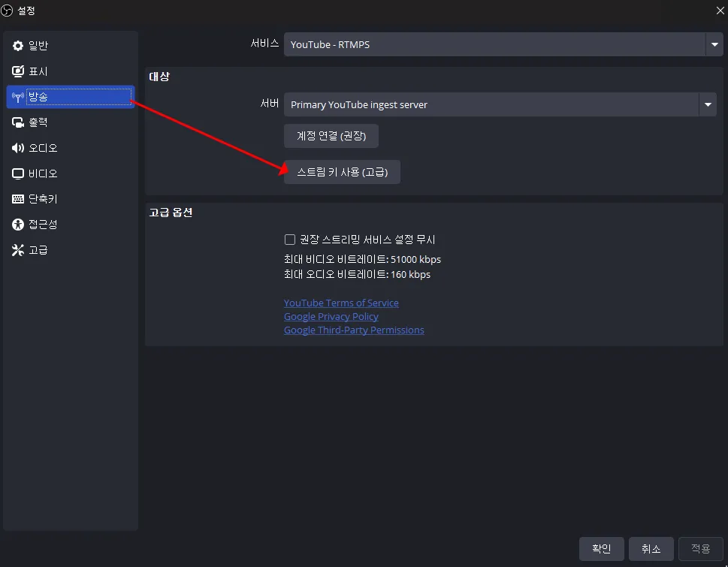Open the 서비스 combo box showing YouTube - RTMPS
Screen dimensions: 728x567
[504, 44]
